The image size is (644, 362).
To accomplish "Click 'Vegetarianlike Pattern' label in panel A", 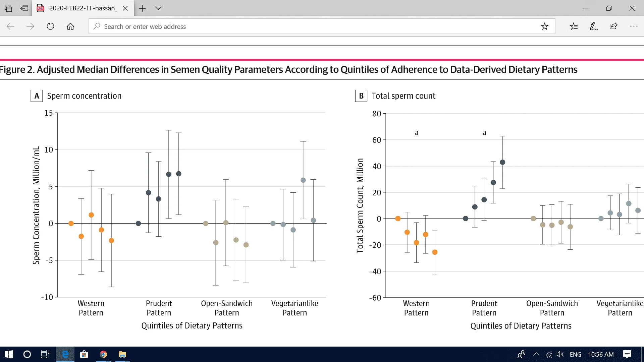I will pyautogui.click(x=294, y=308).
